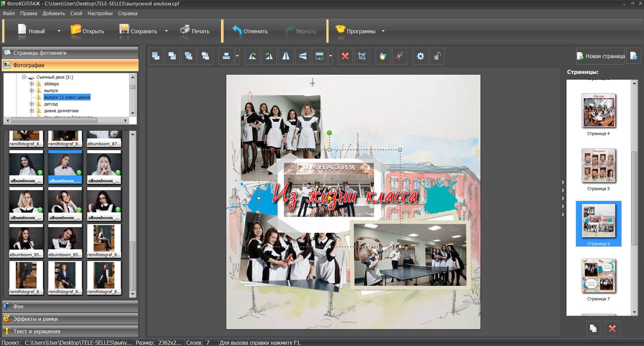Screen dimensions: 644x346
Task: Click the Слоев: 7 status bar entry
Action: [198, 343]
